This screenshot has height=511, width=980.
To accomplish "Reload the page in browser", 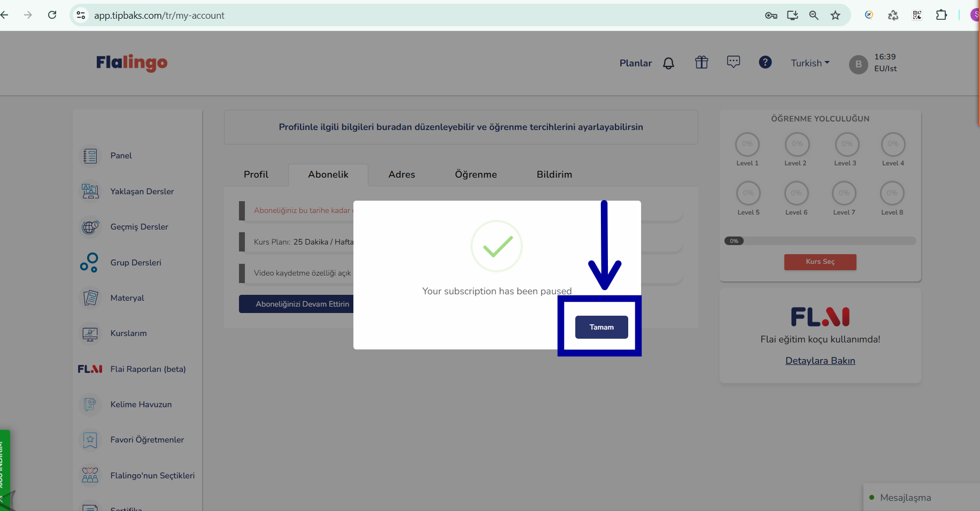I will tap(52, 15).
